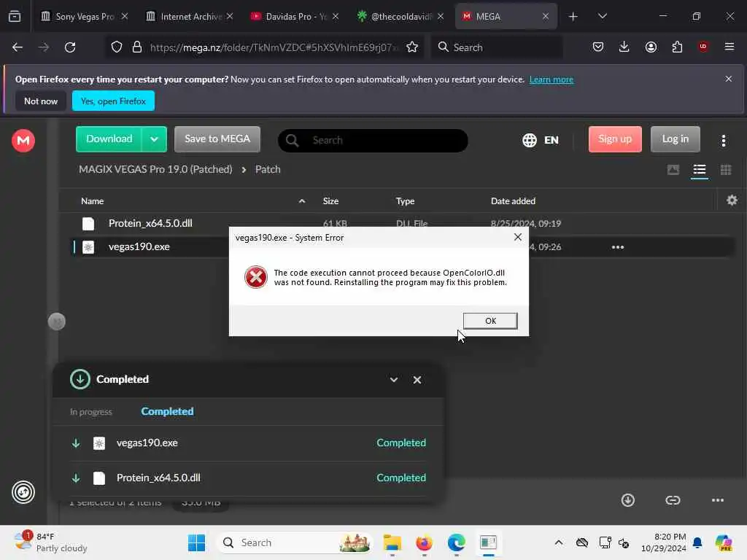Dismiss the Firefox startup notification bar

click(x=728, y=79)
